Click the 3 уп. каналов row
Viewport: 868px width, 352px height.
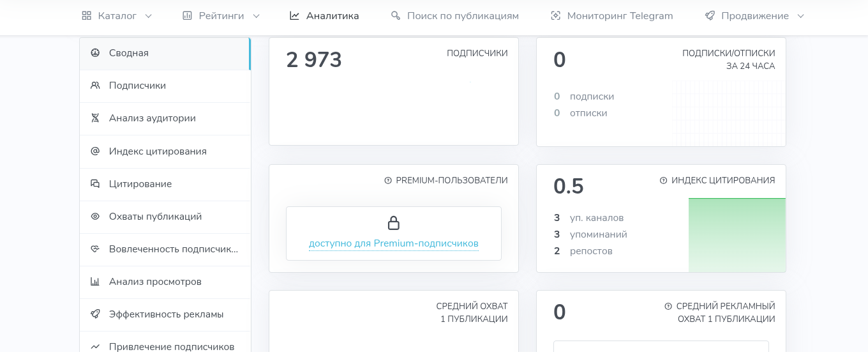pyautogui.click(x=589, y=218)
